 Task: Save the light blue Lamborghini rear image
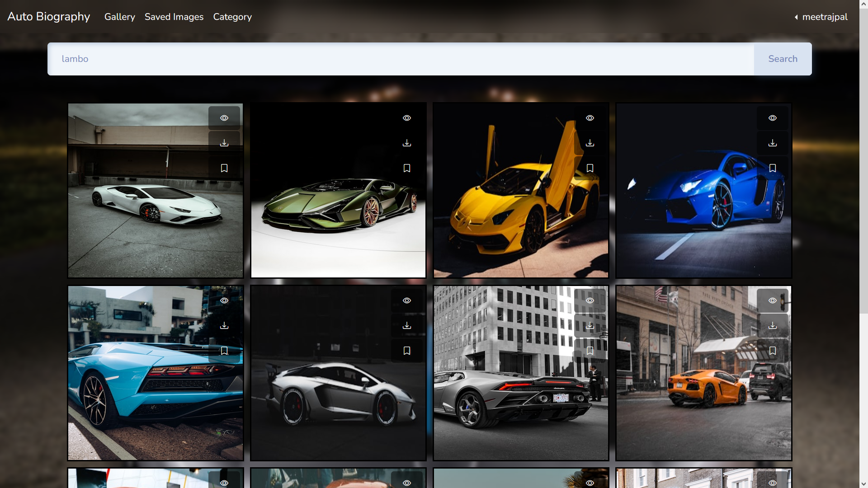[x=224, y=351]
